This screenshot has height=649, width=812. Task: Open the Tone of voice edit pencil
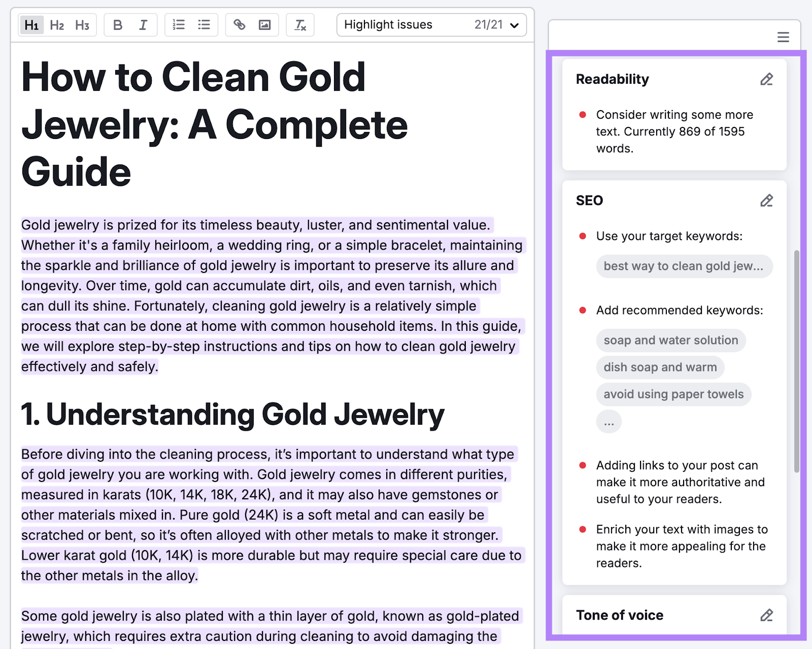766,615
